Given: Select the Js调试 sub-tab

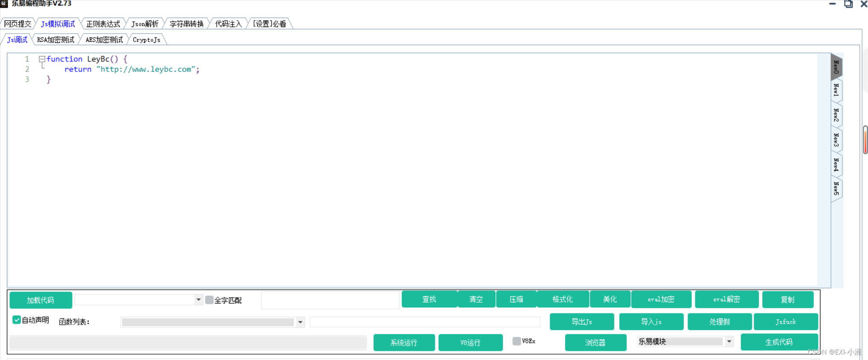Looking at the screenshot, I should pyautogui.click(x=17, y=40).
